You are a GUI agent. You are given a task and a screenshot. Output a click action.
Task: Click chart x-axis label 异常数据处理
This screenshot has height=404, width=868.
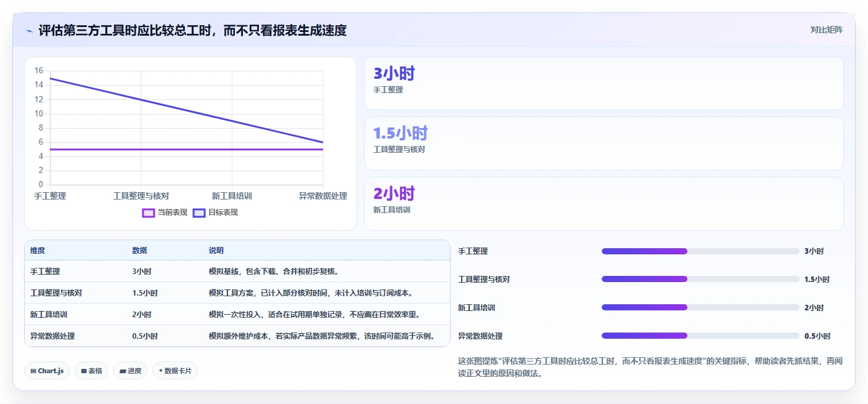click(x=323, y=196)
